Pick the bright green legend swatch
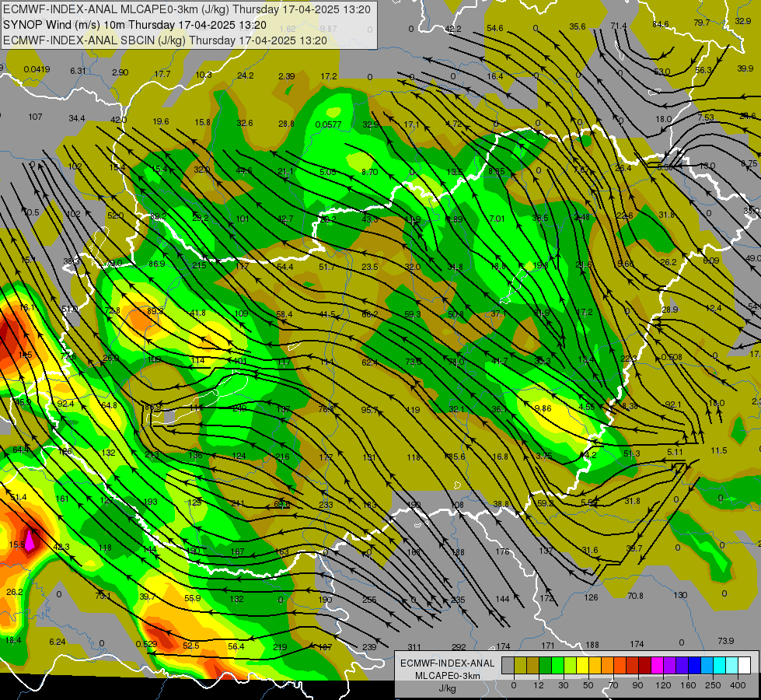The width and height of the screenshot is (761, 700). click(557, 665)
